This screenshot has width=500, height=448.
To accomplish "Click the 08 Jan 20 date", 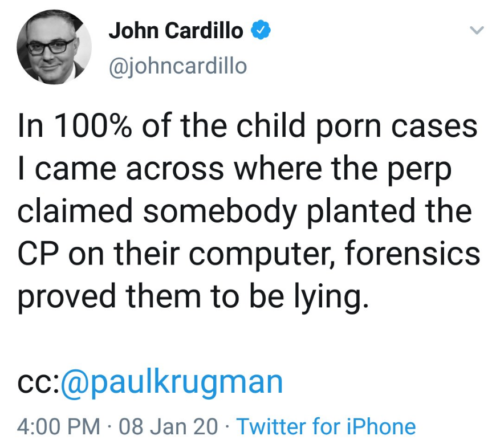I will pos(168,426).
